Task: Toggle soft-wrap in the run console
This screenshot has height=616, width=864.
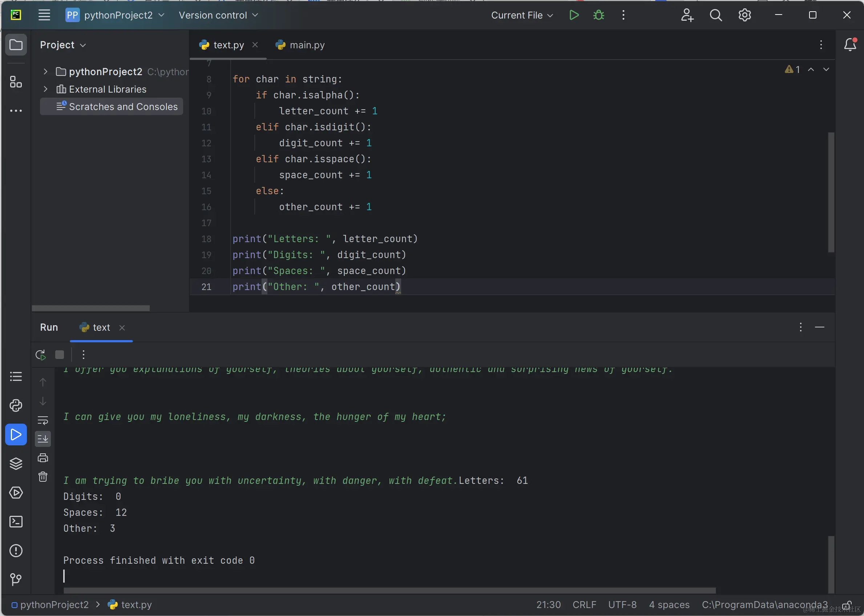Action: click(x=43, y=420)
